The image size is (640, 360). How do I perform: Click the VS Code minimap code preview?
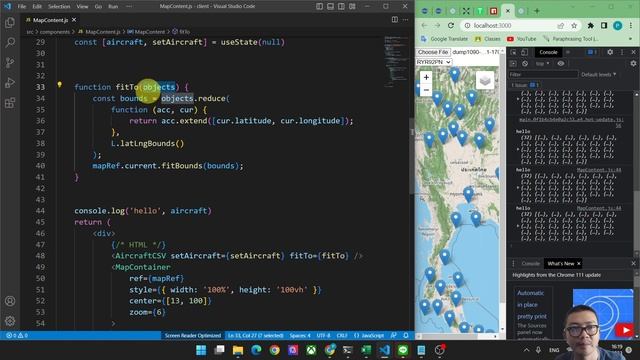396,61
